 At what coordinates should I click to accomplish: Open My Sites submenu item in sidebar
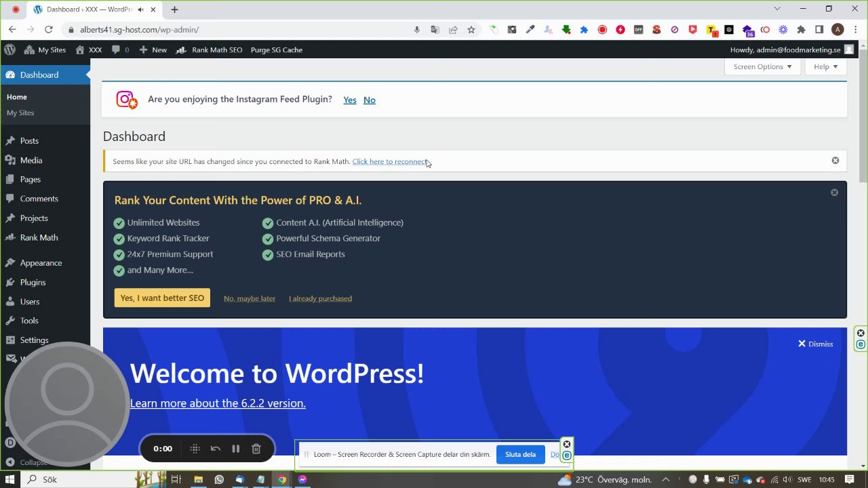[x=20, y=113]
